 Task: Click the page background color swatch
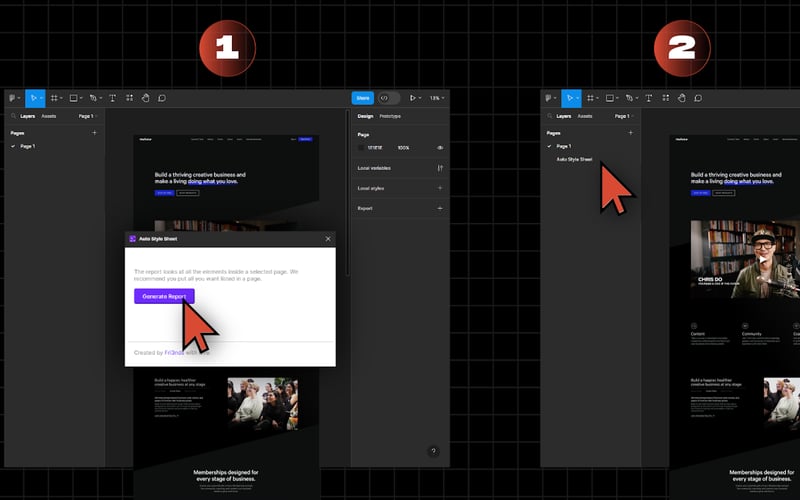tap(362, 147)
